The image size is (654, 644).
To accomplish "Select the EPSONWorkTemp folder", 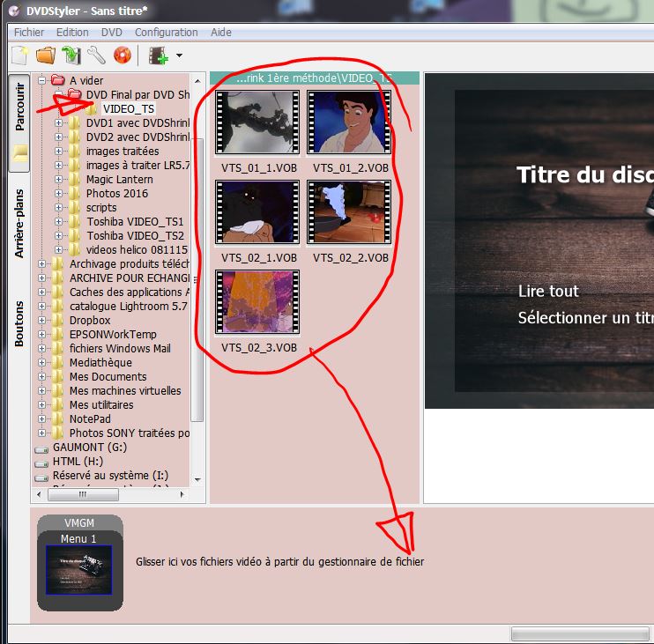I will point(113,334).
